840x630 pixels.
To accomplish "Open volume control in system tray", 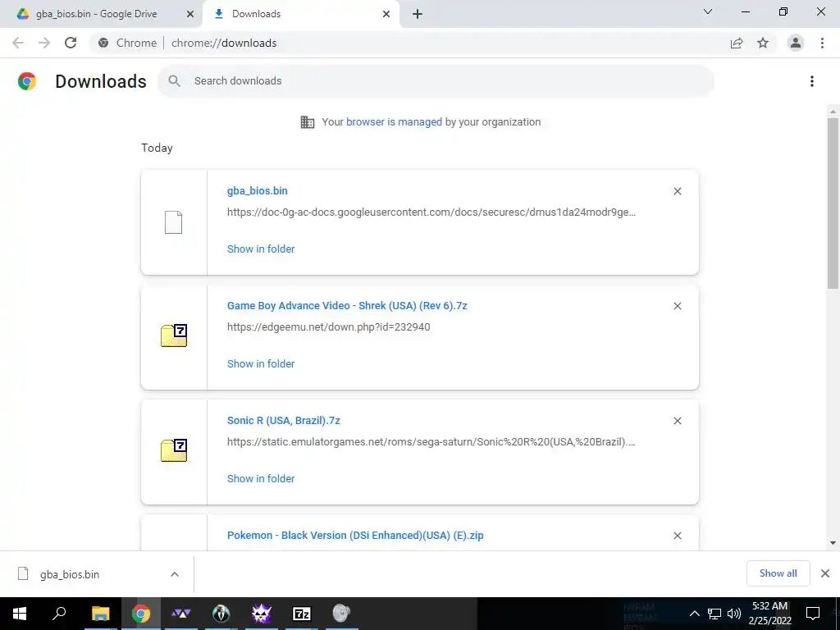I will 734,614.
